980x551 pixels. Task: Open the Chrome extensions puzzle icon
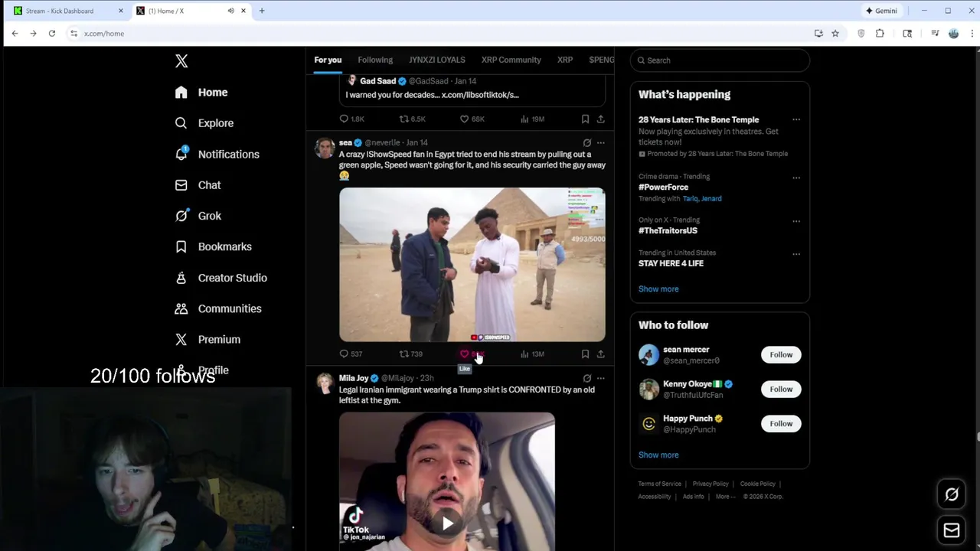(x=880, y=34)
